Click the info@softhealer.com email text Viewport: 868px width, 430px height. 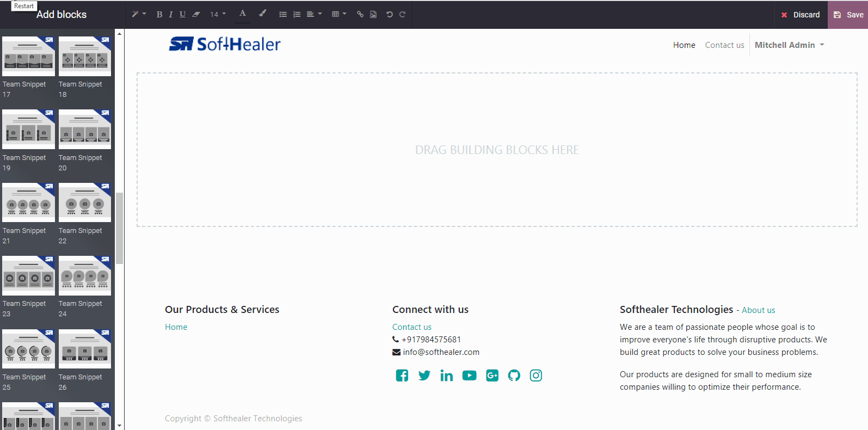441,352
